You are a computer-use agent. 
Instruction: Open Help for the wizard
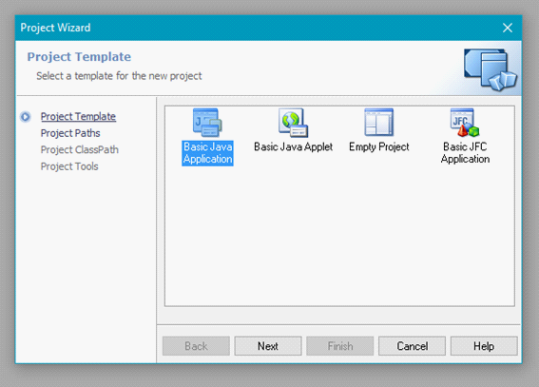(x=484, y=346)
